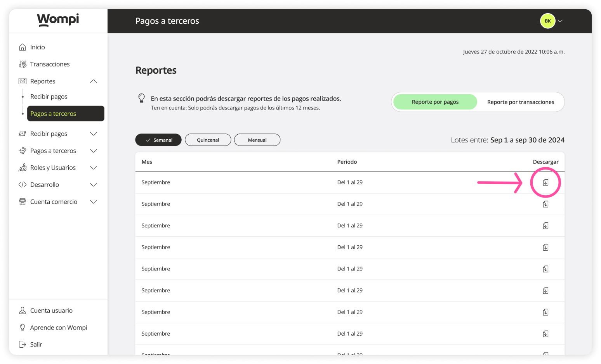601x364 pixels.
Task: Click the Descargar column header
Action: coord(545,162)
